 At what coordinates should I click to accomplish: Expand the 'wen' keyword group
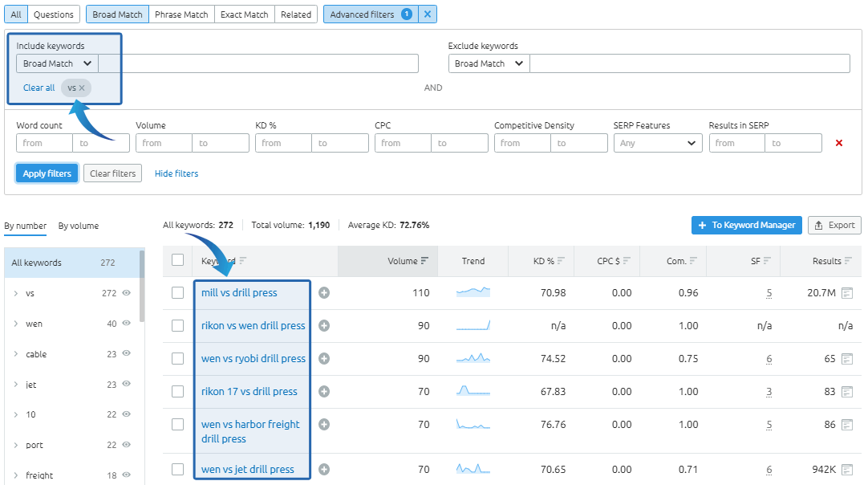tap(15, 324)
